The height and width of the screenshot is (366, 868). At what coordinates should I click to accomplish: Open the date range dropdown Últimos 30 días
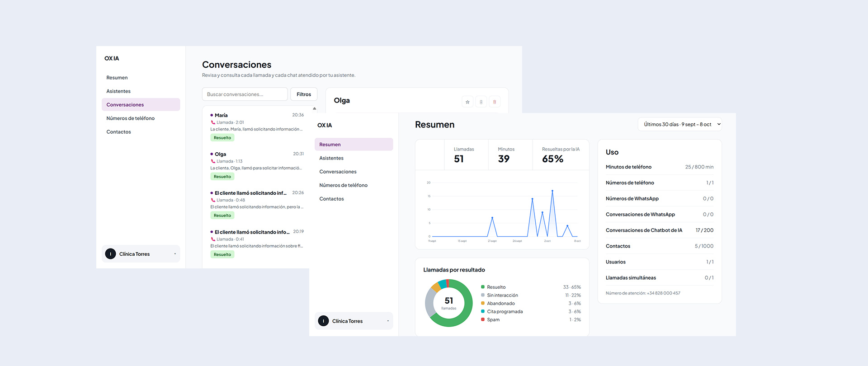point(679,124)
